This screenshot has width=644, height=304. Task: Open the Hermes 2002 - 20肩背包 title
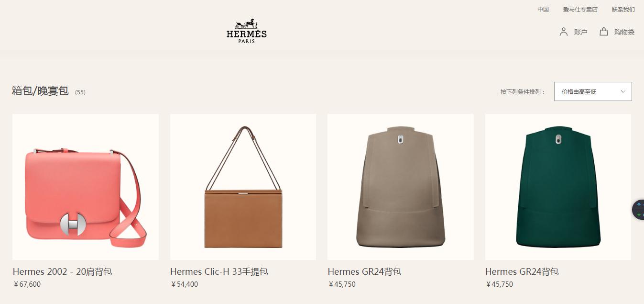coord(62,272)
